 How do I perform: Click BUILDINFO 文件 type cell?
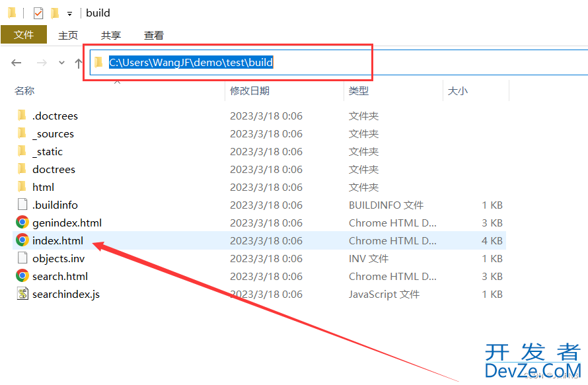click(386, 205)
